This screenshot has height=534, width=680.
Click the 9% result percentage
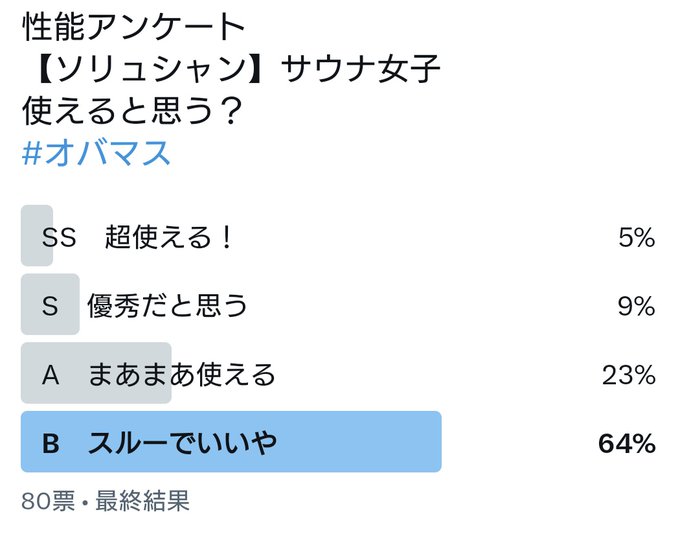pyautogui.click(x=636, y=306)
